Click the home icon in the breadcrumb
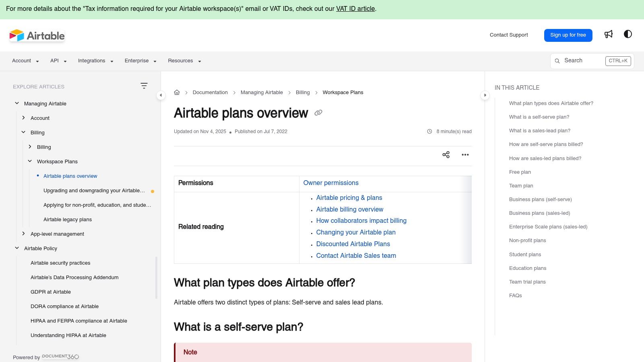The height and width of the screenshot is (362, 644). [177, 92]
